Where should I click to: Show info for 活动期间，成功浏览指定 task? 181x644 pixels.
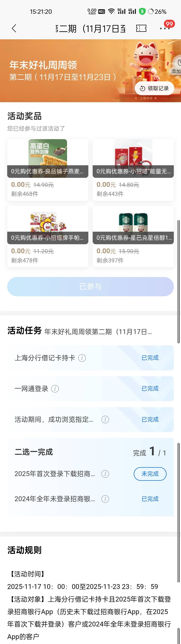[105, 420]
